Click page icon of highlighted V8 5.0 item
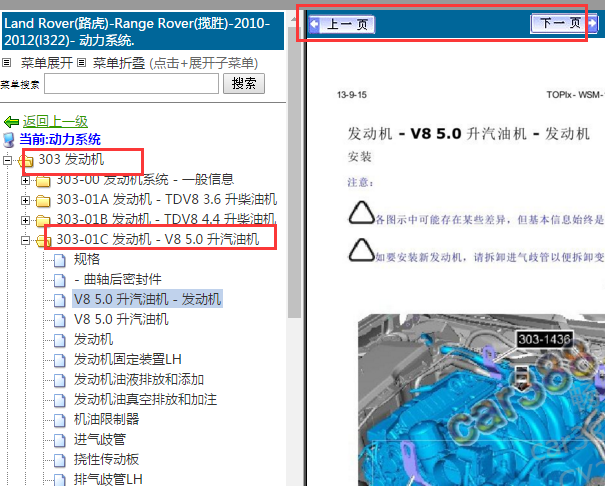Viewport: 605px width, 486px height. click(59, 300)
